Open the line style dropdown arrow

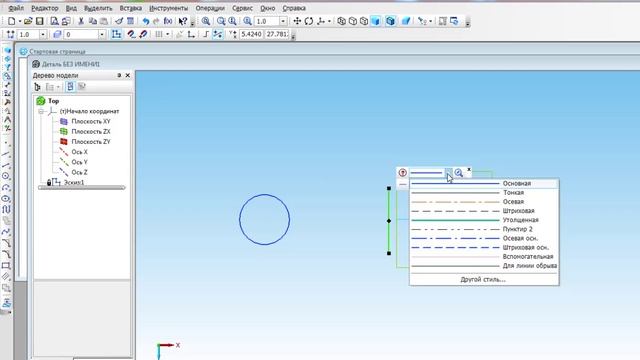tap(448, 173)
